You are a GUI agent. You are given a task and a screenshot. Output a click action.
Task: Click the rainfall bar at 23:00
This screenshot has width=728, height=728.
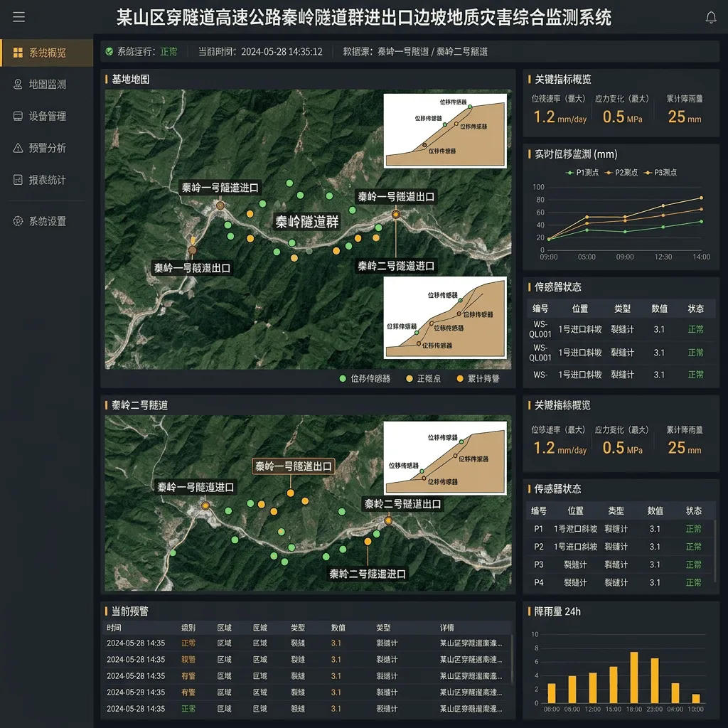pyautogui.click(x=655, y=680)
